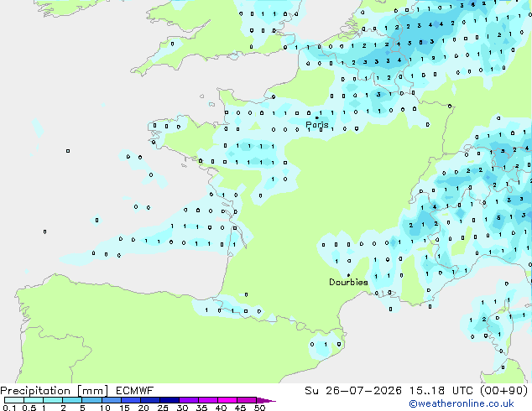This screenshot has height=411, width=532.
Task: Click the '(00+90)' forecast offset text
Action: [503, 391]
